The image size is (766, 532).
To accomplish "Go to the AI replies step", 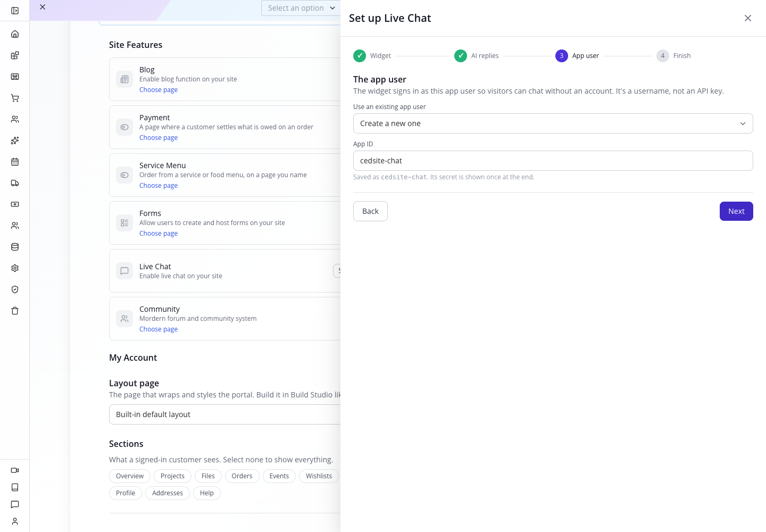I will tap(477, 56).
